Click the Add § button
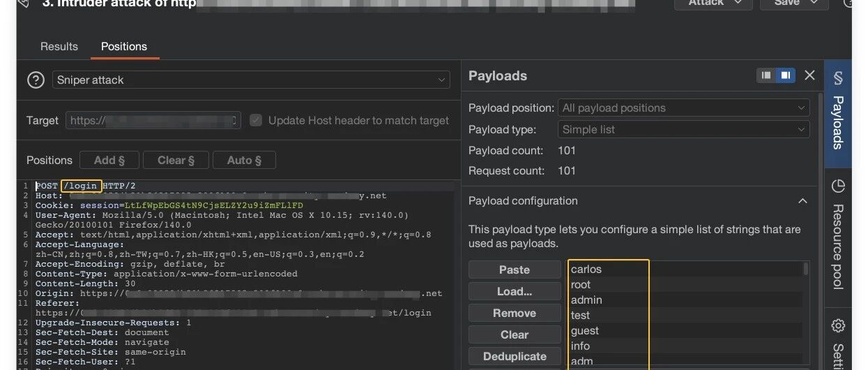The width and height of the screenshot is (868, 370). (x=109, y=160)
